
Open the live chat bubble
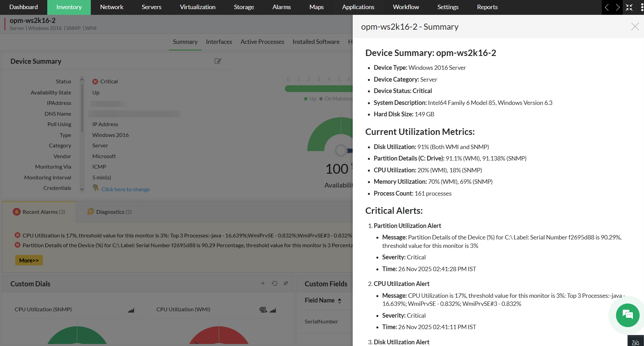pyautogui.click(x=627, y=315)
